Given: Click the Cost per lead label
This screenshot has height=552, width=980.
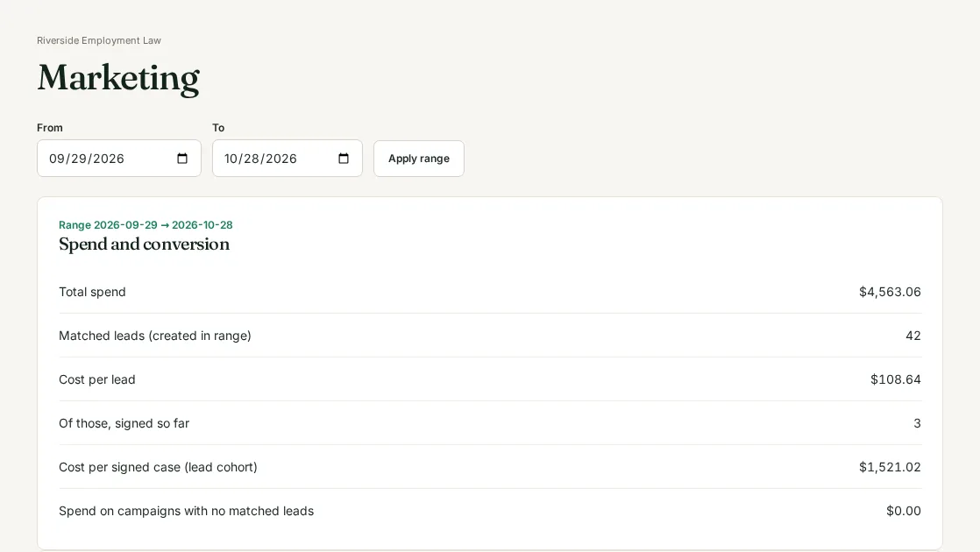Looking at the screenshot, I should [x=97, y=379].
